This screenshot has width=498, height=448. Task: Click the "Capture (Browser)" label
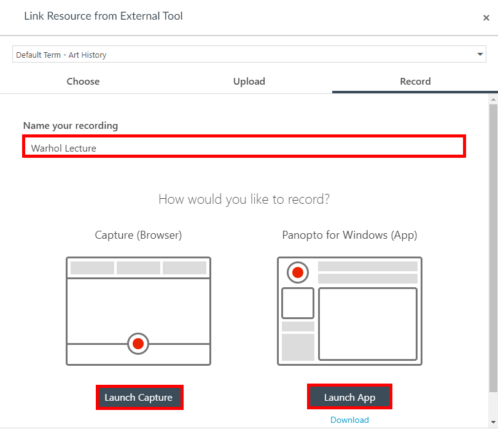[139, 235]
